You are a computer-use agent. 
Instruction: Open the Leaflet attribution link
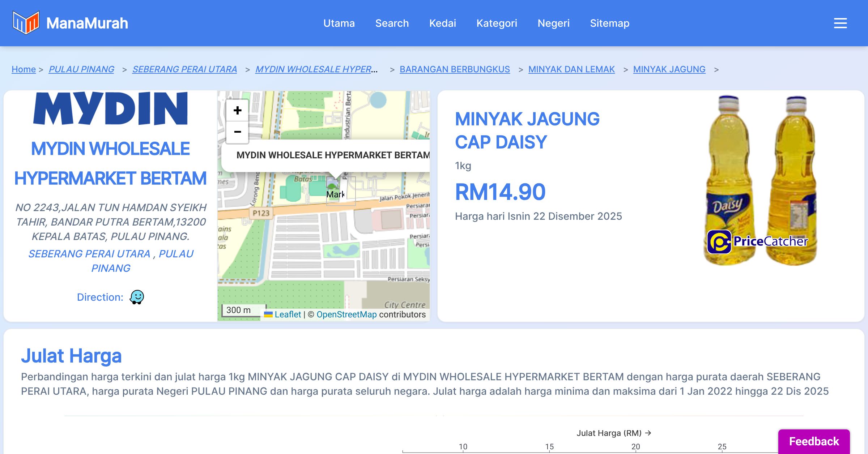pyautogui.click(x=288, y=314)
